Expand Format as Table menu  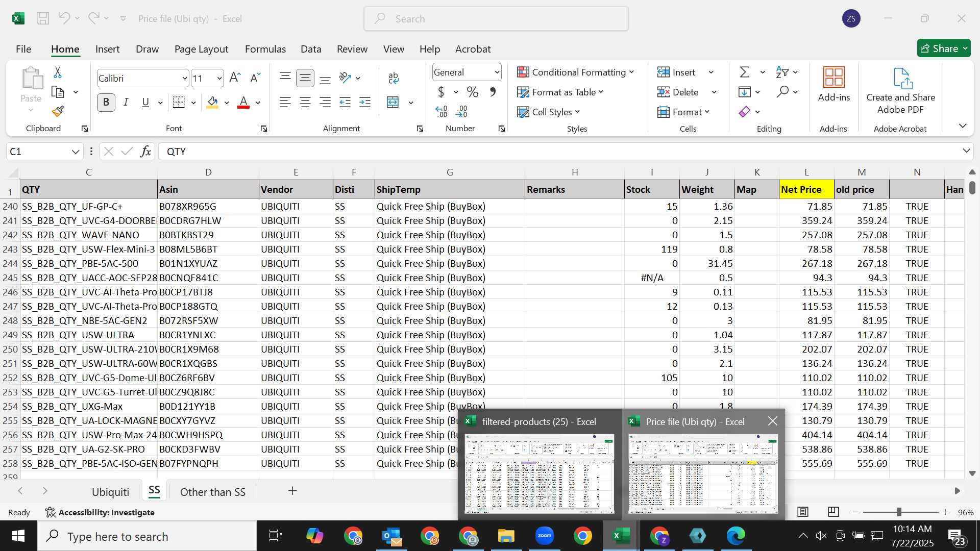[x=560, y=92]
